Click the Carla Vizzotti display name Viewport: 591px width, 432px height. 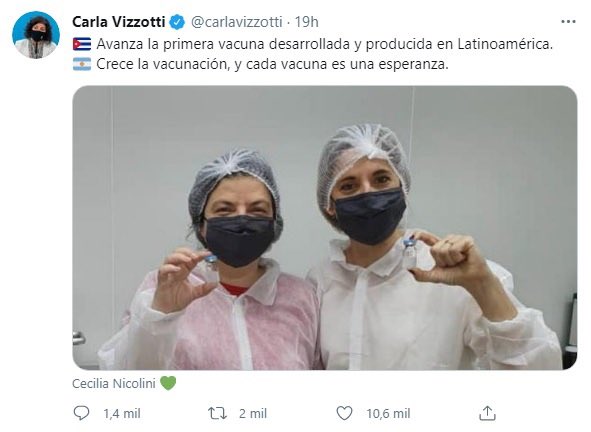(118, 22)
